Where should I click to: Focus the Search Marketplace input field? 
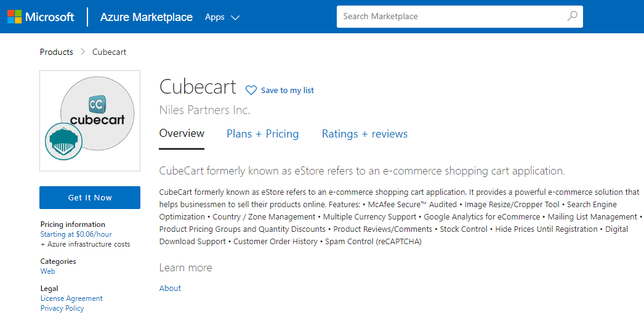[x=449, y=17]
